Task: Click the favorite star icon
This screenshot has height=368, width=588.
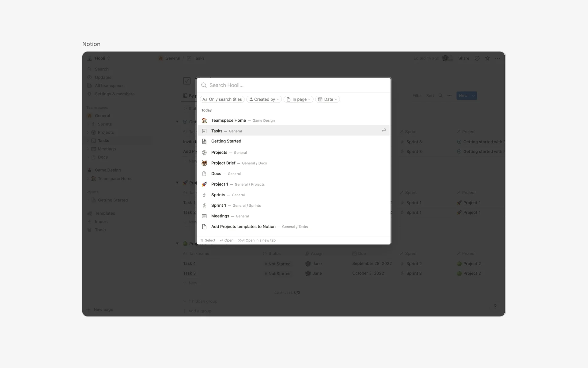Action: pos(488,58)
